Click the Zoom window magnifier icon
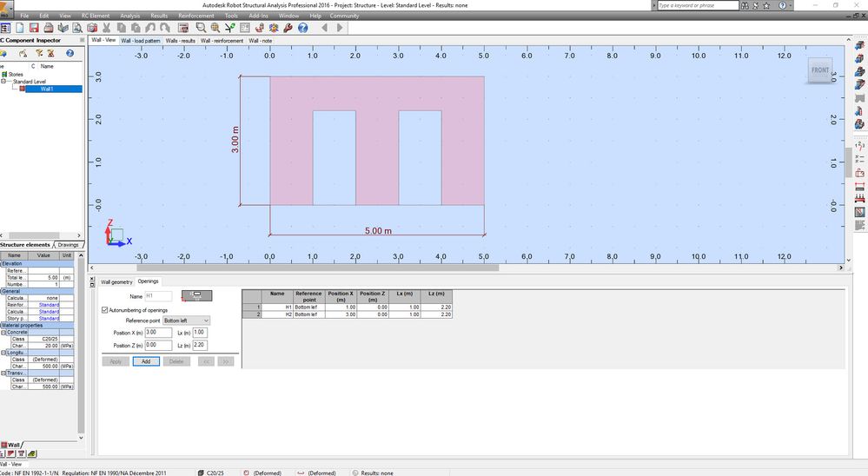The height and width of the screenshot is (476, 868). (x=201, y=28)
